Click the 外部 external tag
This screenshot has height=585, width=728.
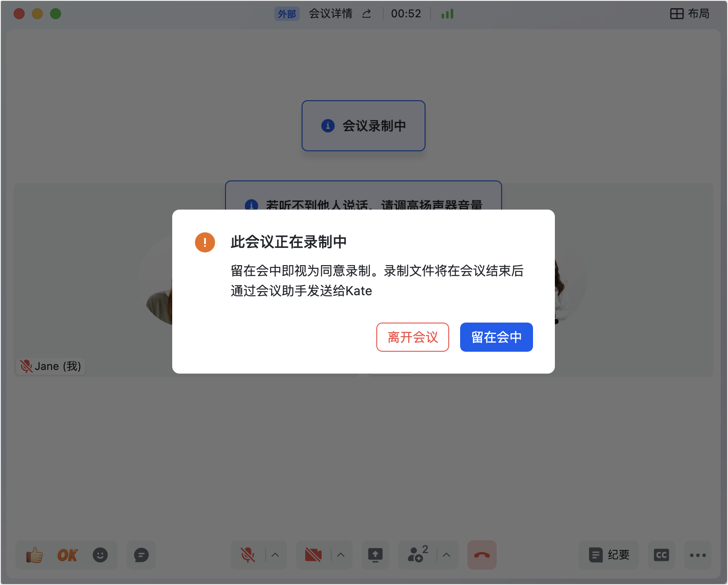[287, 14]
